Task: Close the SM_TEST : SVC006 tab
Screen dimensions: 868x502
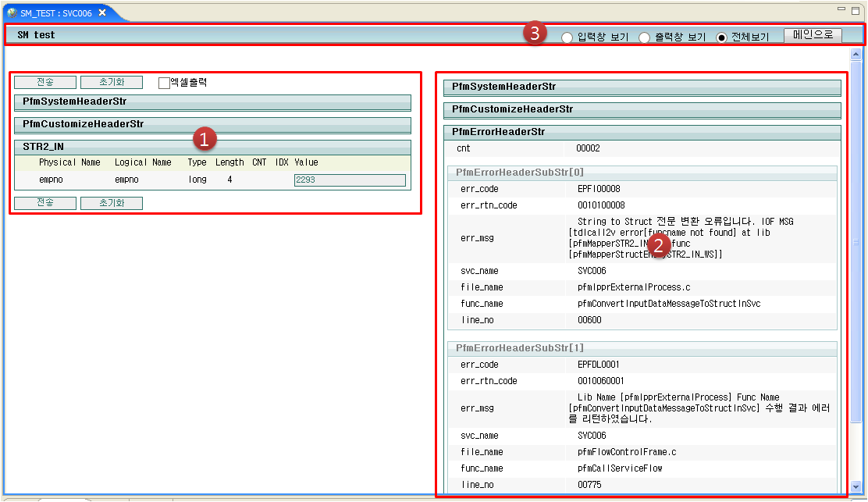Action: click(102, 12)
